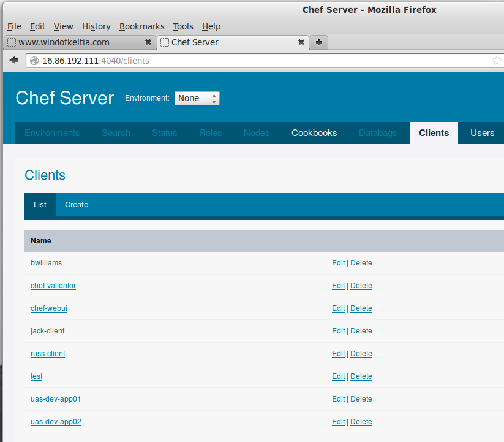Edit the uas-dev-app02 client
Screen dimensions: 504x442
(x=338, y=422)
